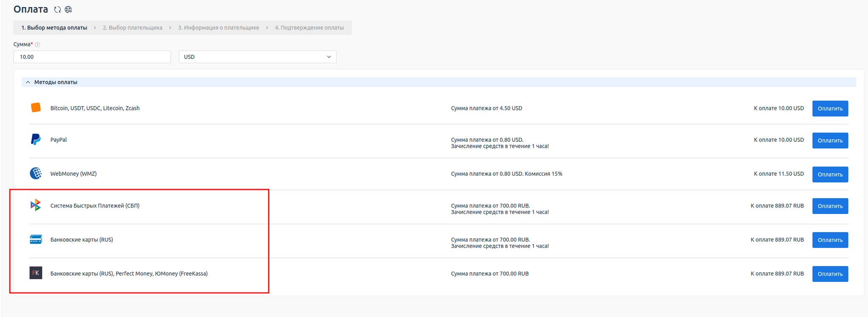The image size is (868, 317).
Task: Click FreeKassa 'Сумма платежа от 700.00 RUB' text
Action: tap(490, 274)
